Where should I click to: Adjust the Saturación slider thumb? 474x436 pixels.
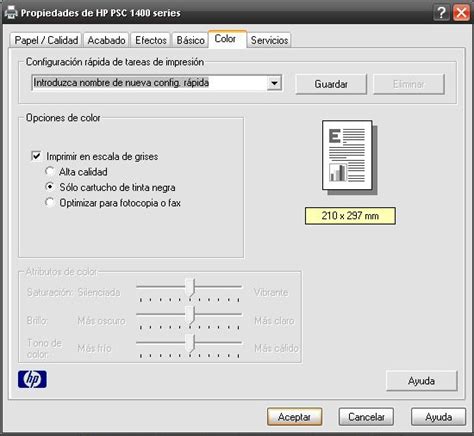190,288
